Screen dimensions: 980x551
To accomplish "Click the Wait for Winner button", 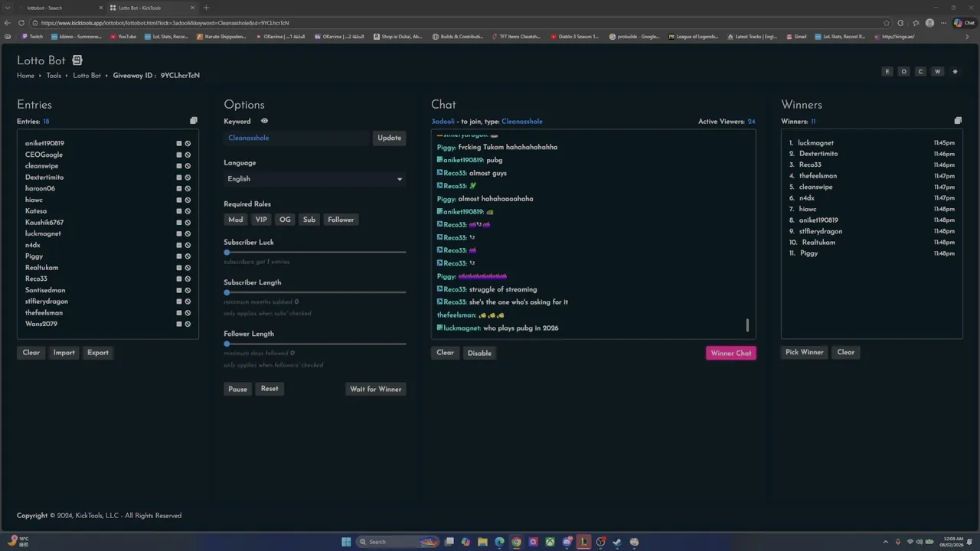I will [x=375, y=389].
